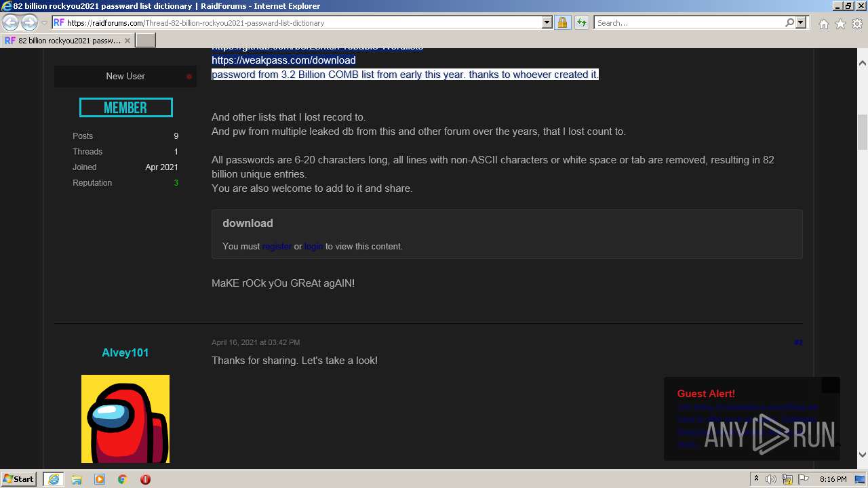Expand the address bar autocomplete dropdown
Screen dimensions: 868x488
(547, 22)
